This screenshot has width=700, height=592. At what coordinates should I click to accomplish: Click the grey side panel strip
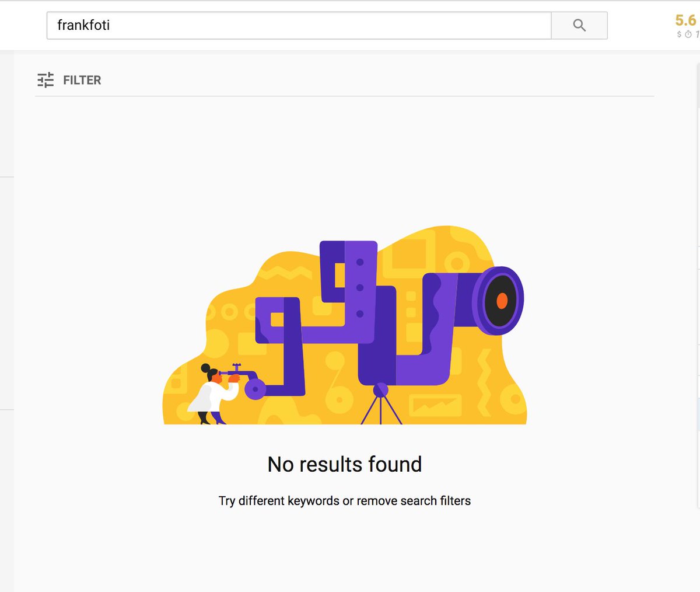(x=6, y=321)
